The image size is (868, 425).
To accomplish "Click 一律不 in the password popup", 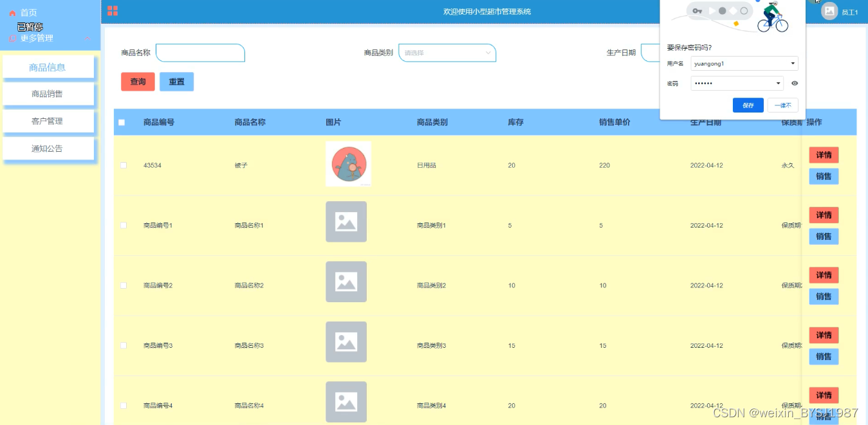I will coord(783,105).
